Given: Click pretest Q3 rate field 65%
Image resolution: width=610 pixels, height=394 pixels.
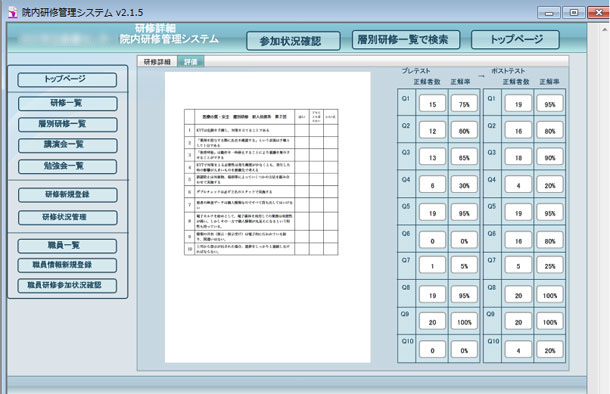Looking at the screenshot, I should (464, 157).
